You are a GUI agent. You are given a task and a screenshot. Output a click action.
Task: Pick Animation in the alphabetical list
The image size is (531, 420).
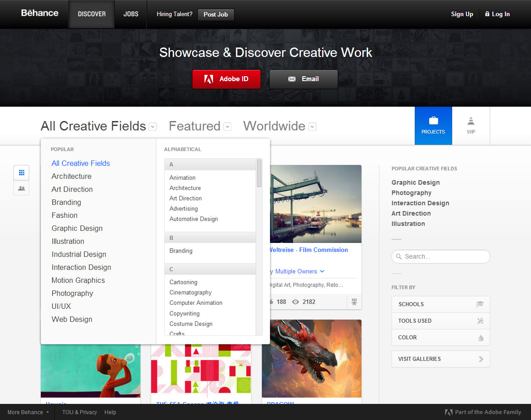pyautogui.click(x=183, y=178)
